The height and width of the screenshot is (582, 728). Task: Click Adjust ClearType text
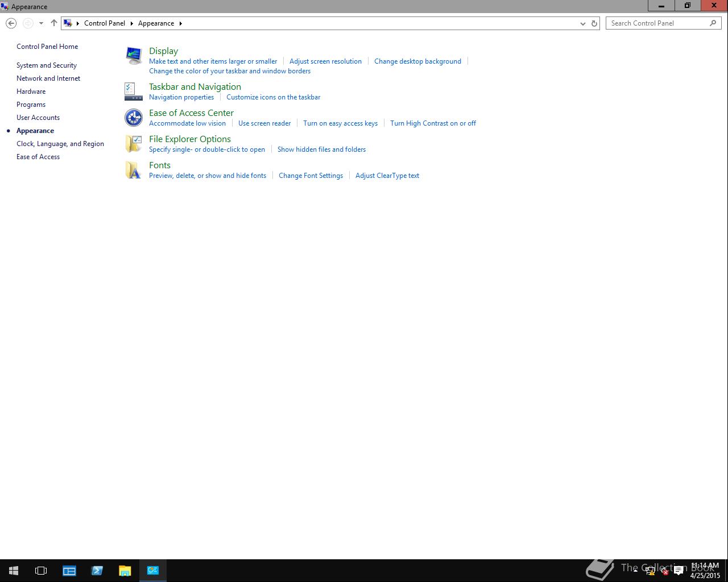(387, 176)
